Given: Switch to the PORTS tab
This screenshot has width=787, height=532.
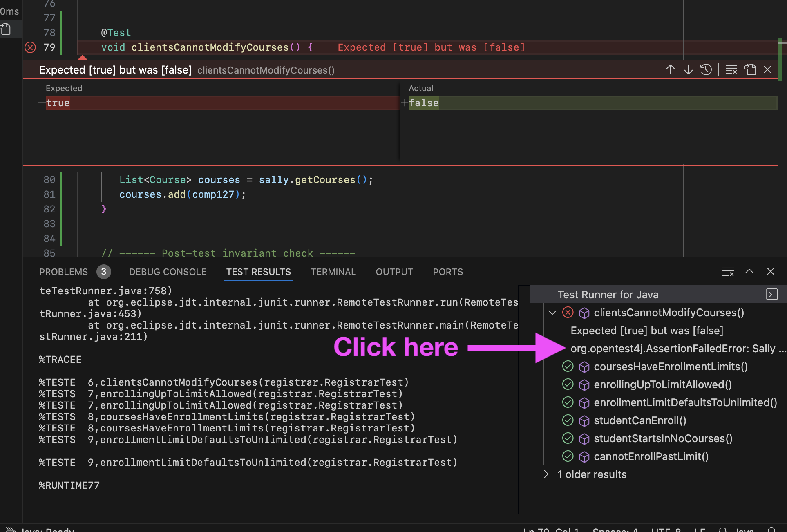Looking at the screenshot, I should 447,272.
